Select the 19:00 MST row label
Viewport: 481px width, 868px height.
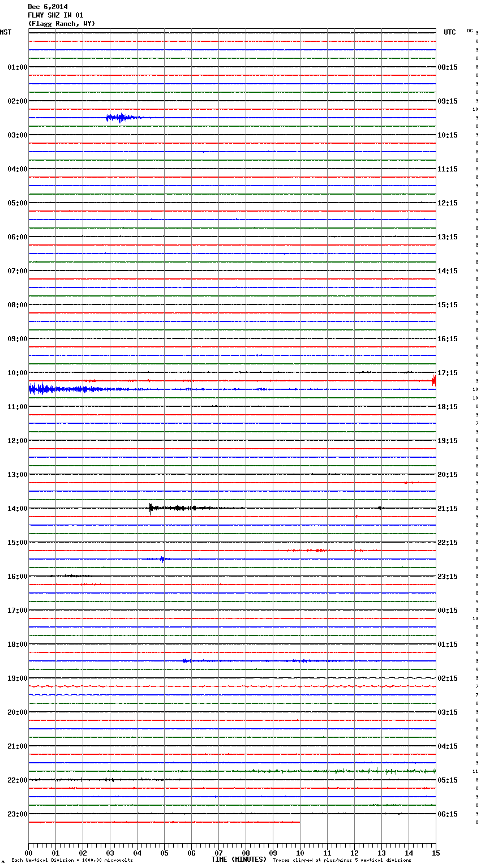(18, 678)
